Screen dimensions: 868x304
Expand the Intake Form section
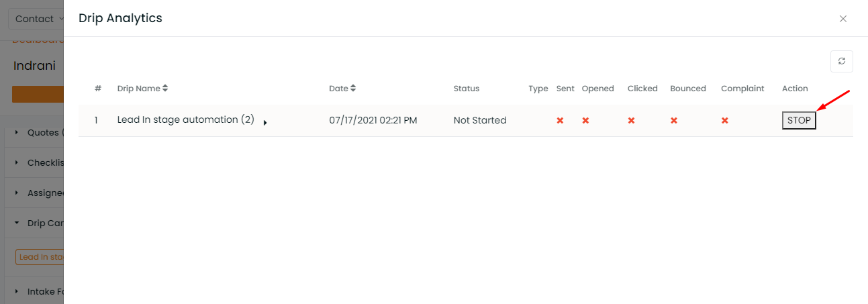pyautogui.click(x=39, y=291)
